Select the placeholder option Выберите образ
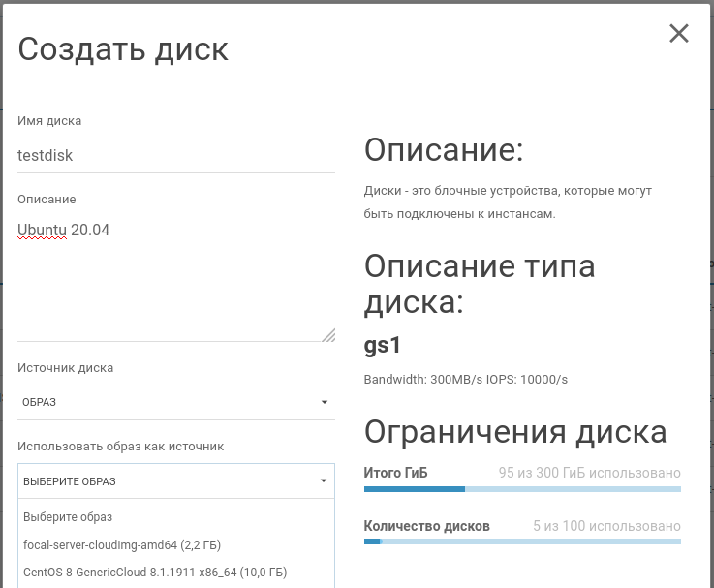This screenshot has width=714, height=588. pyautogui.click(x=68, y=517)
